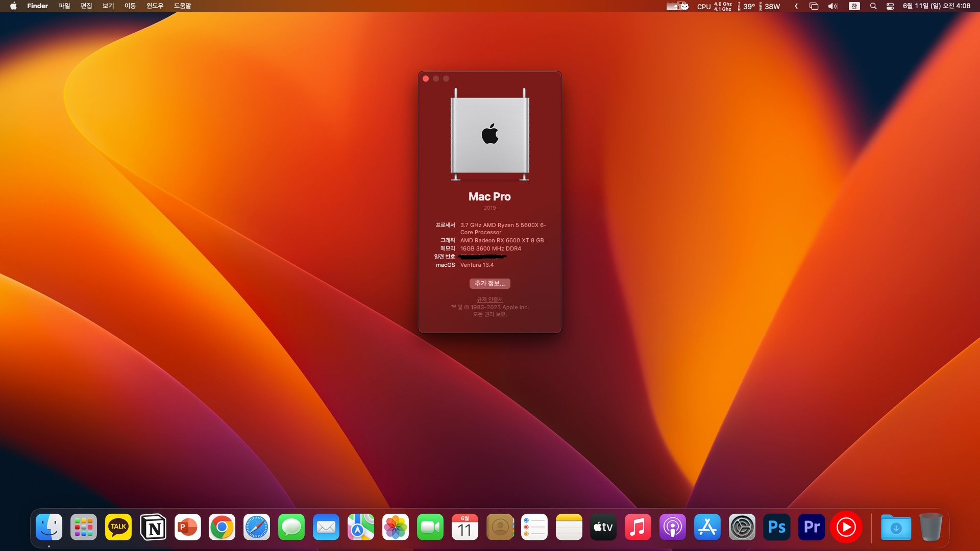Open System Settings gear in Dock
The width and height of the screenshot is (980, 551).
click(x=742, y=527)
